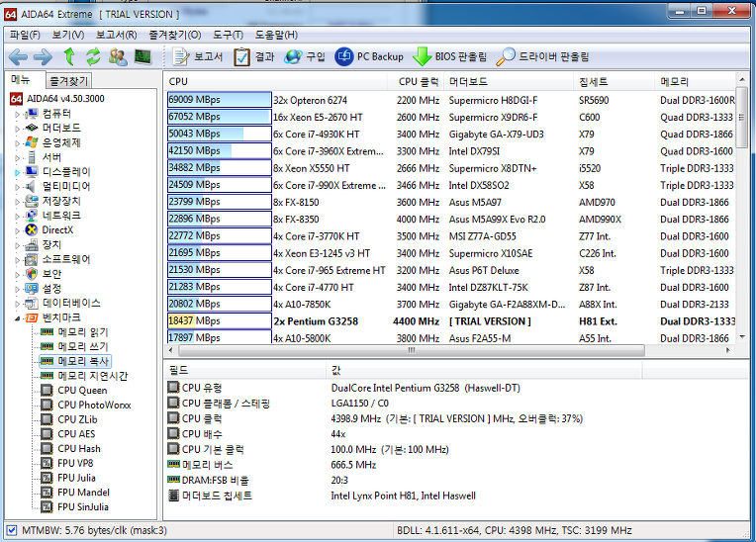Select the 장치 devices icon in tree

(x=32, y=244)
